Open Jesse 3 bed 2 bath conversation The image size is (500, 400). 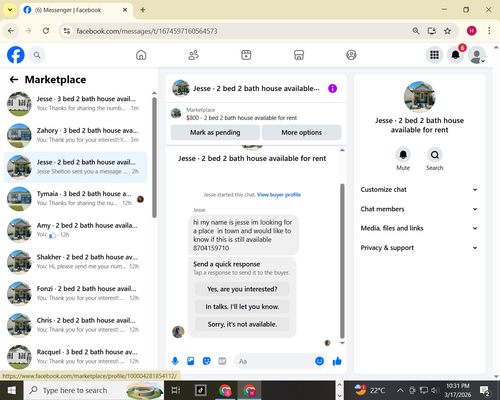[75, 104]
